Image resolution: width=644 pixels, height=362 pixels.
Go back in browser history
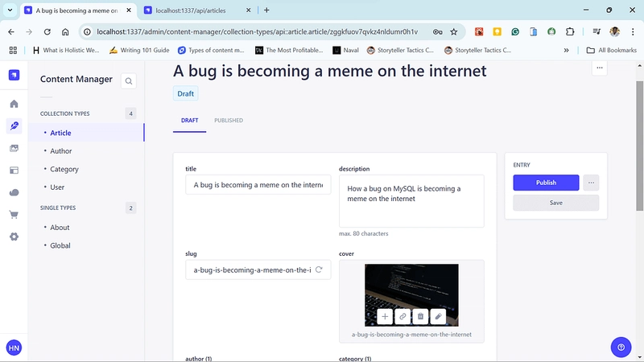[11, 31]
